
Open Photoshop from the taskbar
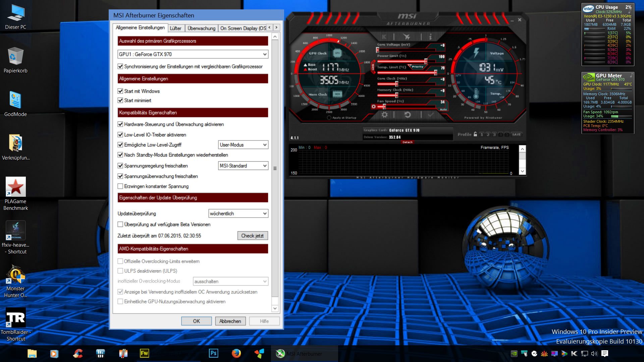pos(213,353)
